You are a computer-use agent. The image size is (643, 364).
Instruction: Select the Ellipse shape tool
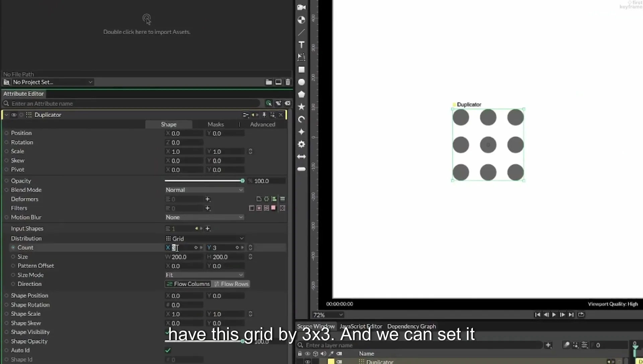coord(301,82)
